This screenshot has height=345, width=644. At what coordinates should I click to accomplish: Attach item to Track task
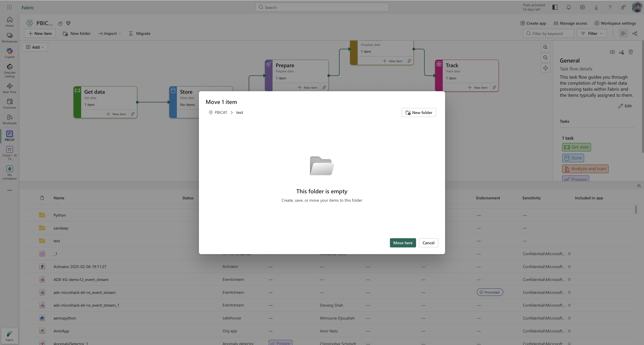click(x=494, y=88)
